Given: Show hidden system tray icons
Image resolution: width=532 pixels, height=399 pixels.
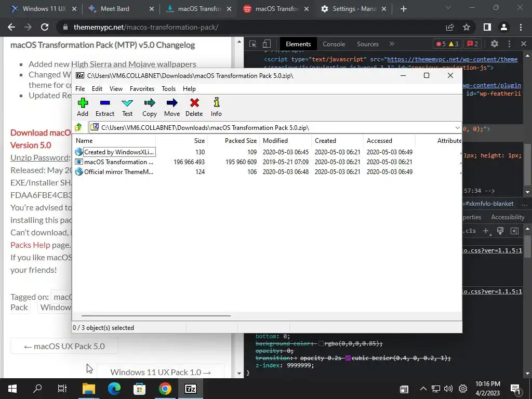Looking at the screenshot, I should point(423,389).
